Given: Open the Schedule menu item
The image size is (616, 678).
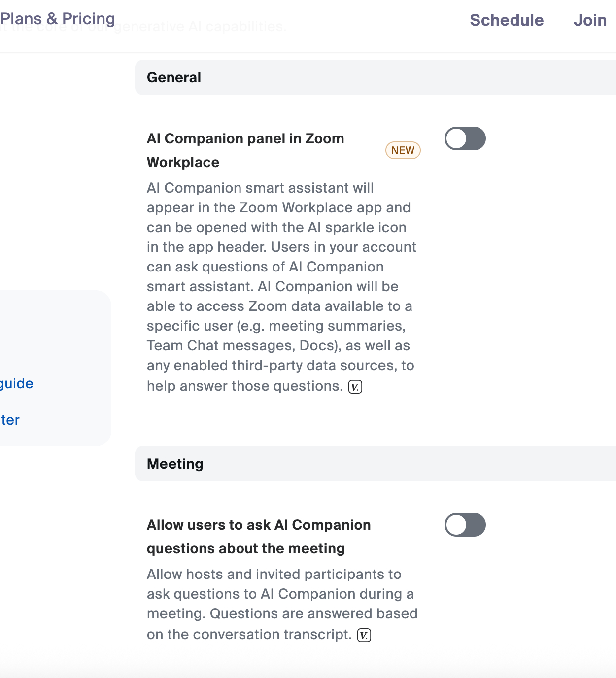Looking at the screenshot, I should point(507,20).
